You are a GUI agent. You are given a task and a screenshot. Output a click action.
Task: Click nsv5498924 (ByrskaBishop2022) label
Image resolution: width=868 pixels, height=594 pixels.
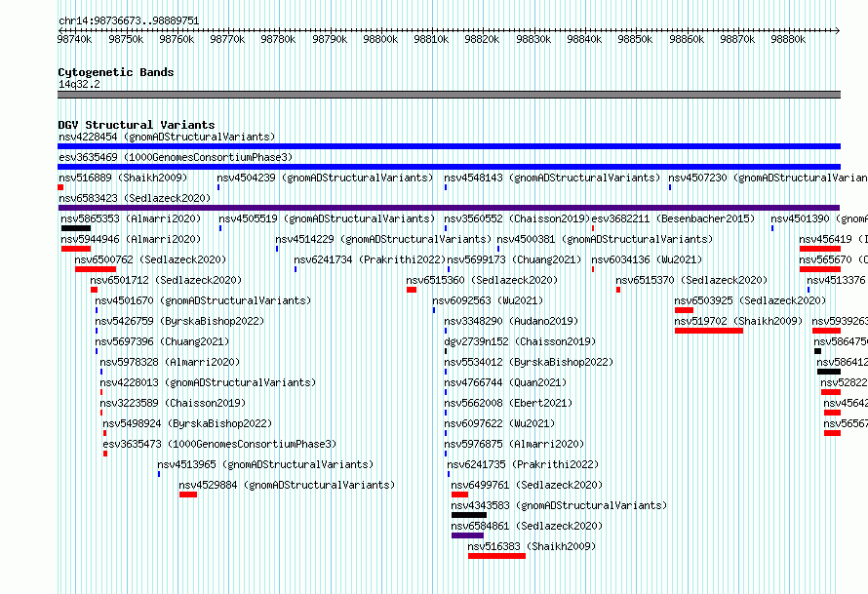(187, 423)
